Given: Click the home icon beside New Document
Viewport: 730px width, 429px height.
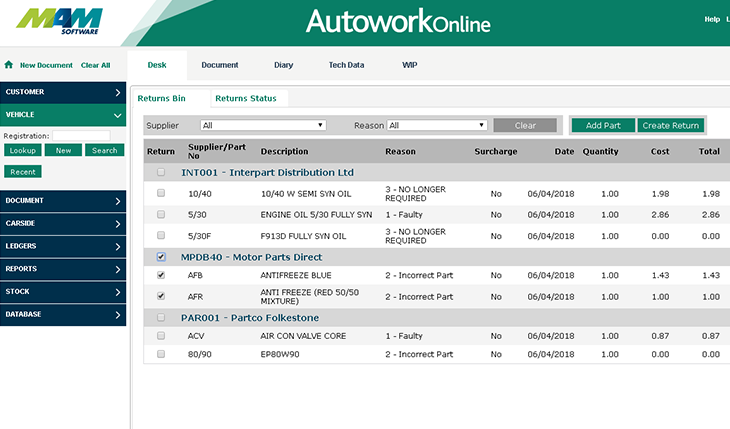Looking at the screenshot, I should coord(9,65).
